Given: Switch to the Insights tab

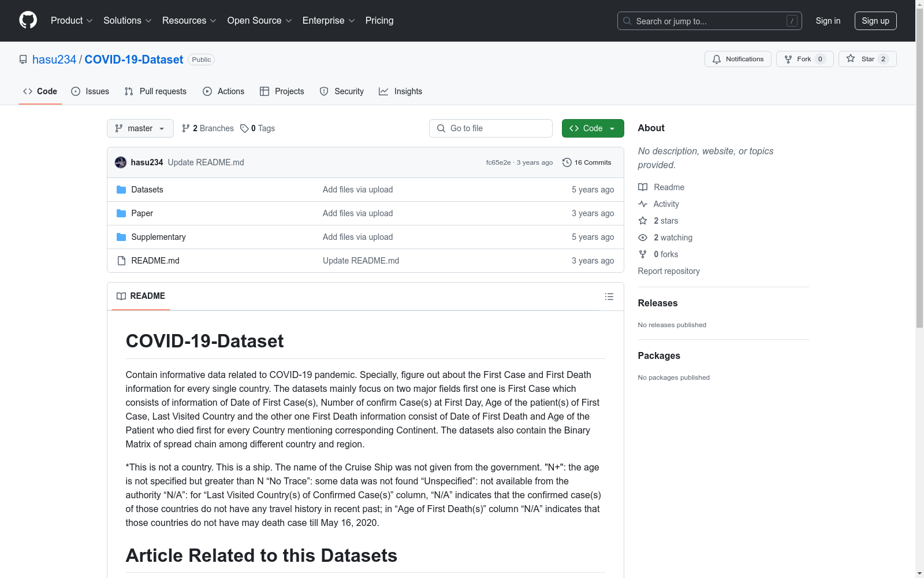Looking at the screenshot, I should point(400,91).
